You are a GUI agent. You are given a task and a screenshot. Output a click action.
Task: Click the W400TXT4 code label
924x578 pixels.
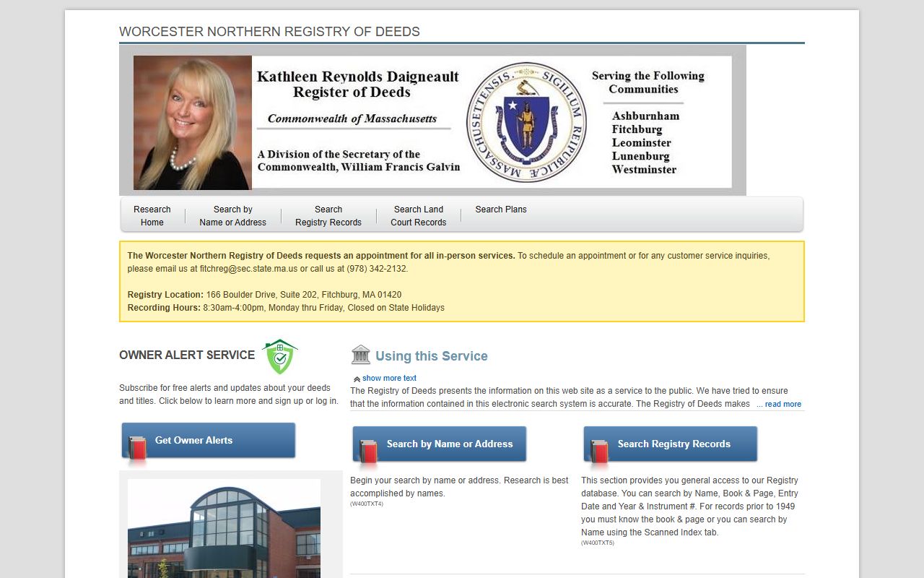coord(367,504)
